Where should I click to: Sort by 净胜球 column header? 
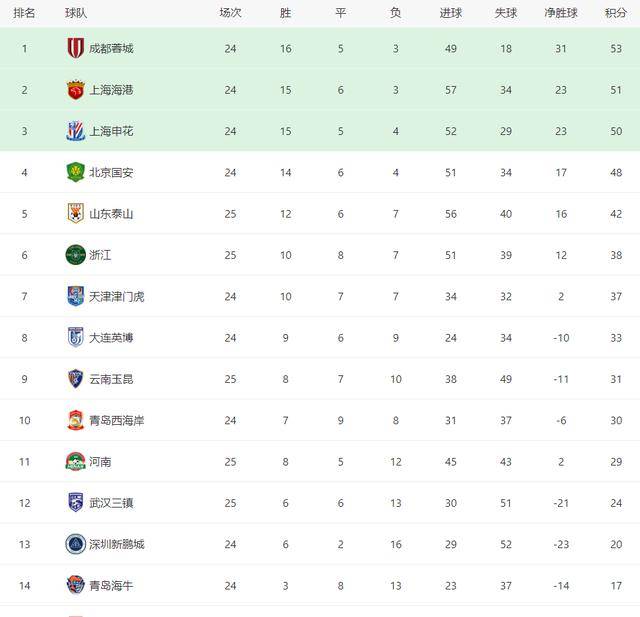(x=560, y=13)
